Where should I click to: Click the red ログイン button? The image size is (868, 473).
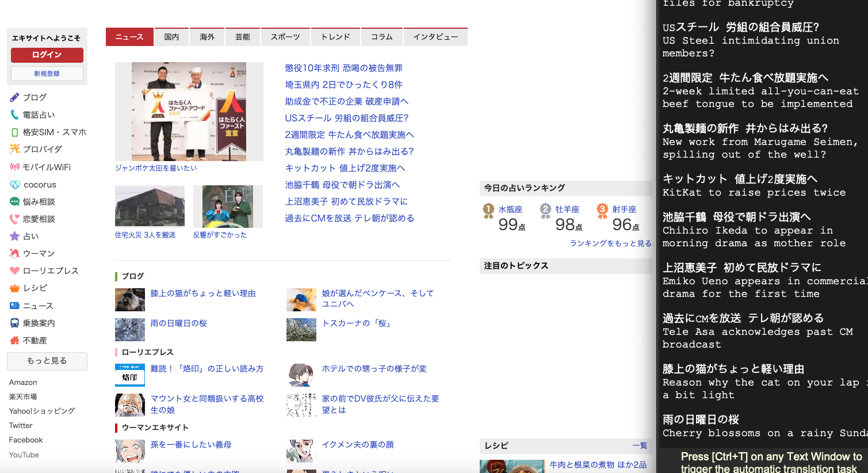(x=47, y=55)
